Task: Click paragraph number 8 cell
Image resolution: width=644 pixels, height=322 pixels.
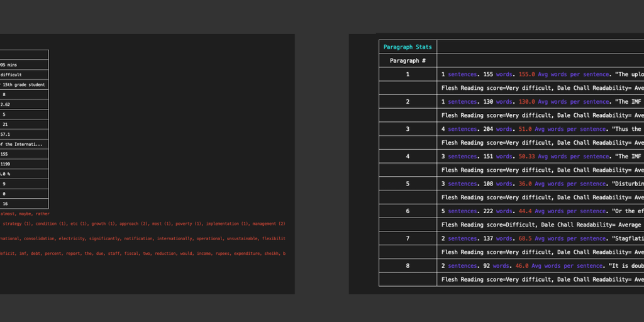Action: [408, 265]
